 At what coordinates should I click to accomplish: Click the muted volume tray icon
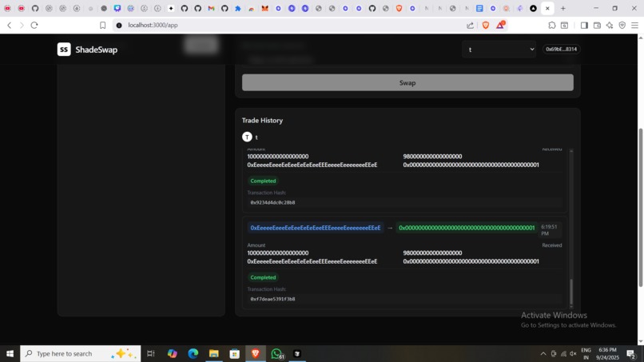573,353
